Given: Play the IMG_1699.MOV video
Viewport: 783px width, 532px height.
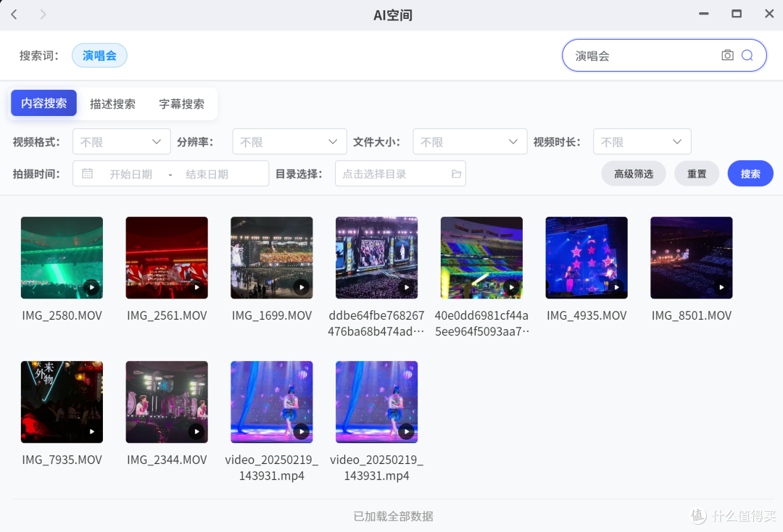Looking at the screenshot, I should click(x=302, y=287).
